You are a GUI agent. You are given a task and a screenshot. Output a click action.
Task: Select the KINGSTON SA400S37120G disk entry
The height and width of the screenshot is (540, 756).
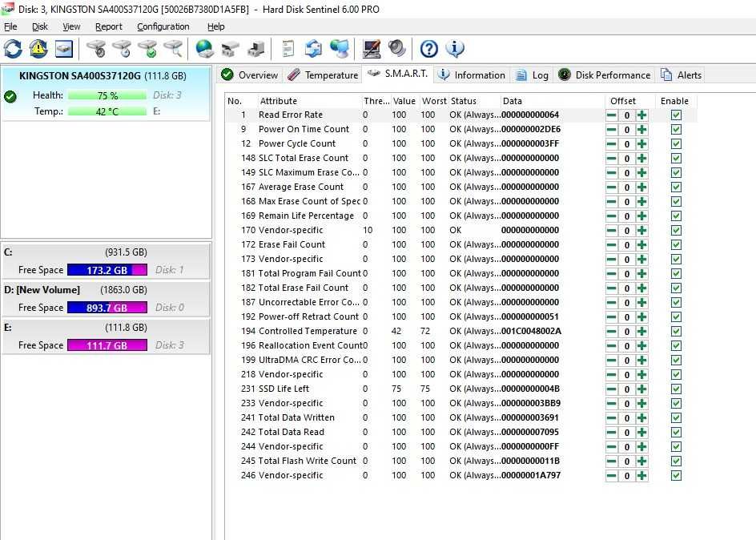[107, 94]
